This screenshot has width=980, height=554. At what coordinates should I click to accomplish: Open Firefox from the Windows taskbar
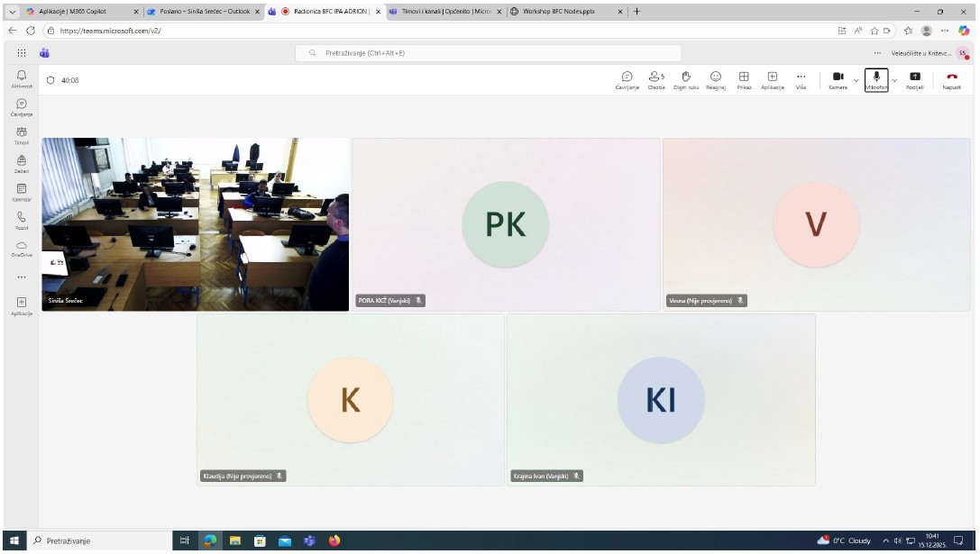pyautogui.click(x=334, y=540)
